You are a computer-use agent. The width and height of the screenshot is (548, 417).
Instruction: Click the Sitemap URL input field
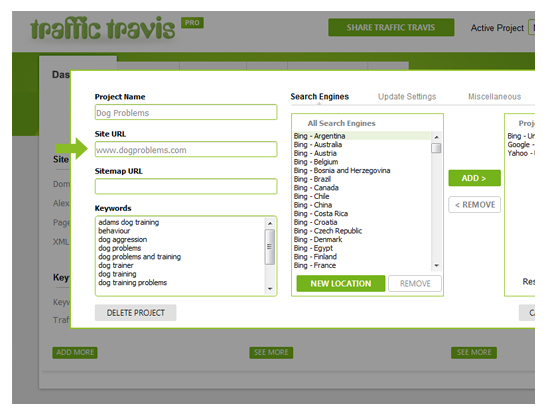click(x=186, y=187)
